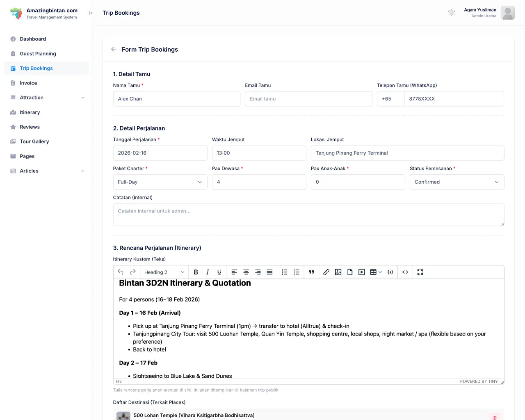This screenshot has height=420, width=525.
Task: Insert a blockquote in the itinerary
Action: [311, 272]
